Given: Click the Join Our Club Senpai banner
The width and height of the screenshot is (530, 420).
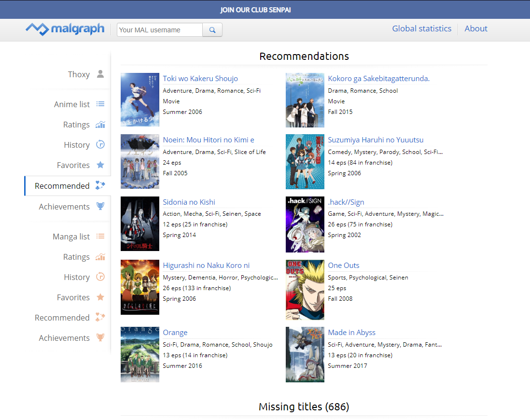Looking at the screenshot, I should (x=255, y=10).
